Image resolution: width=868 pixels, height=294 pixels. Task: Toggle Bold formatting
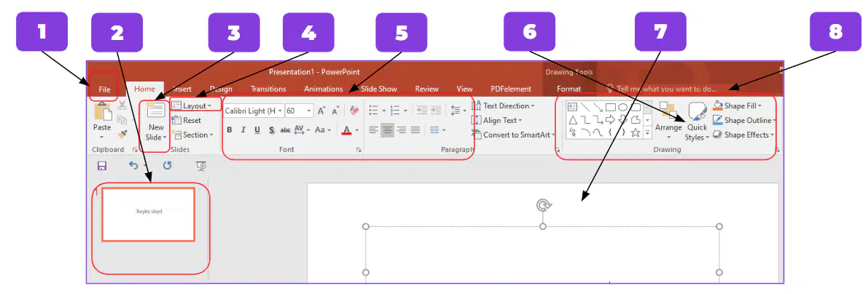[x=229, y=130]
